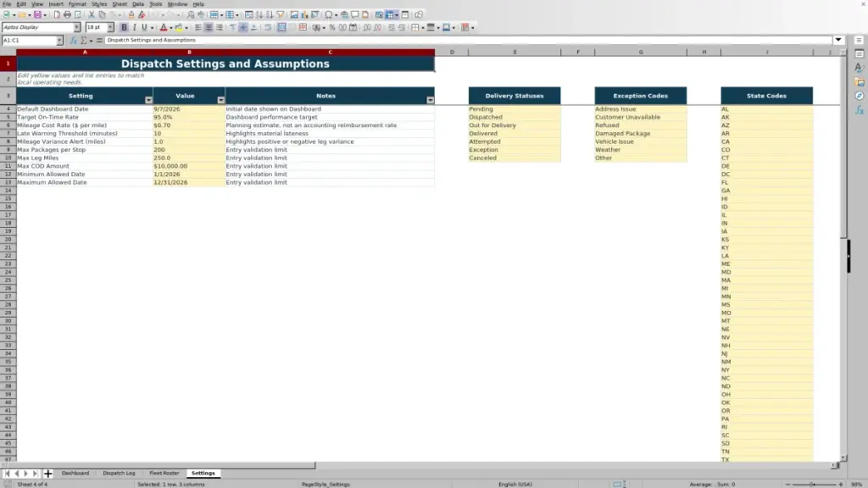Click the Formula equals button
The image size is (868, 488).
99,41
